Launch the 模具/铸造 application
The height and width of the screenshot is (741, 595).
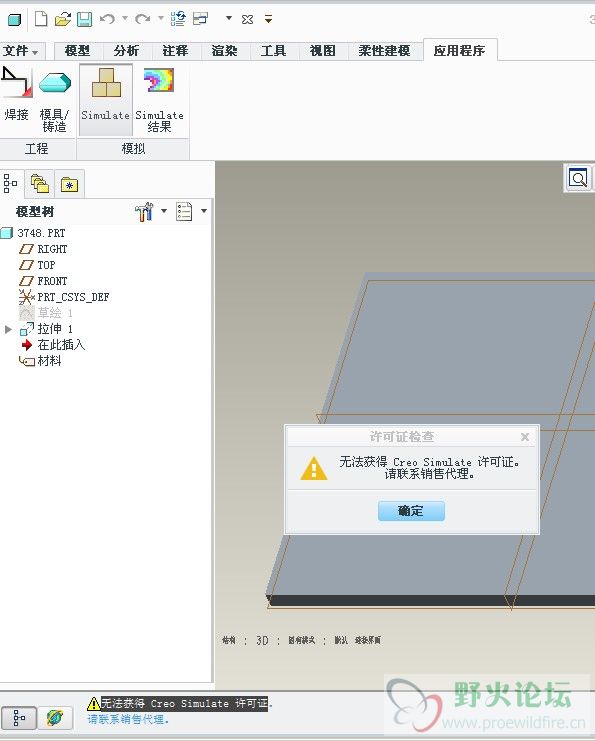click(x=54, y=100)
